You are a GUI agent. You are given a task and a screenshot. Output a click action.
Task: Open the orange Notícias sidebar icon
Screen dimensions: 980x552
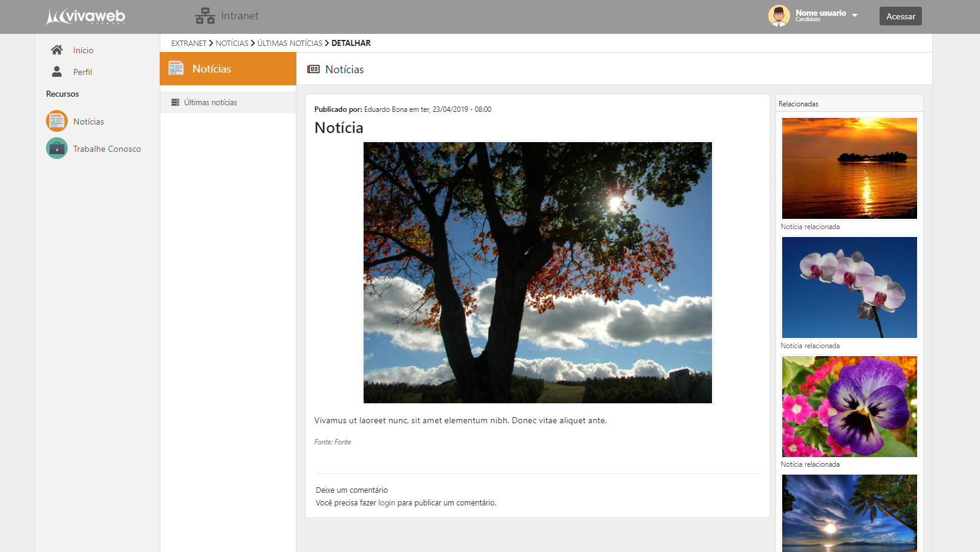[x=57, y=121]
